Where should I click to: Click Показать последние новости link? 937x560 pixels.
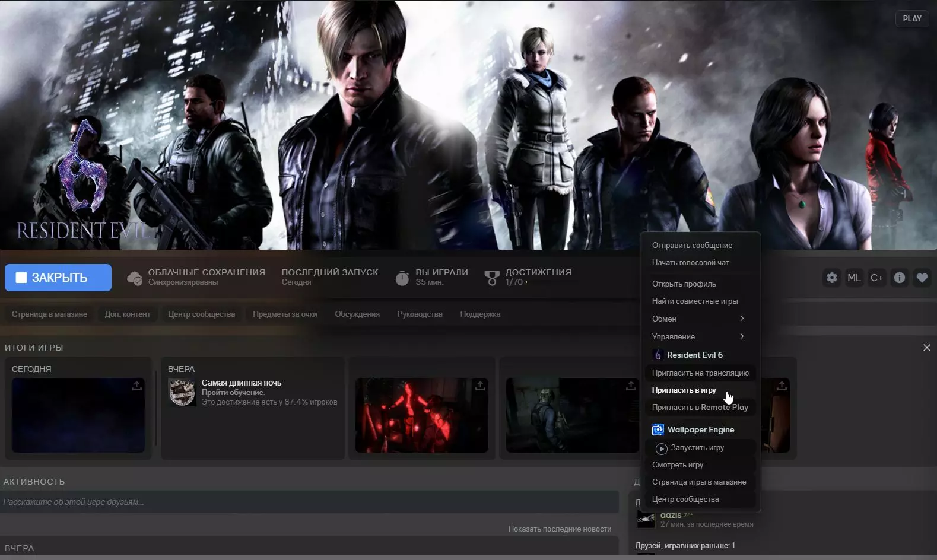click(x=560, y=529)
